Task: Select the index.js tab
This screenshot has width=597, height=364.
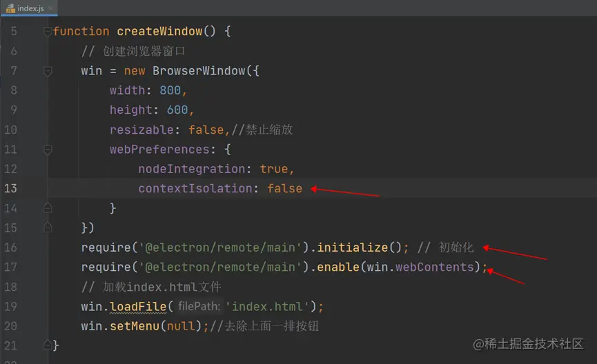Action: (32, 8)
